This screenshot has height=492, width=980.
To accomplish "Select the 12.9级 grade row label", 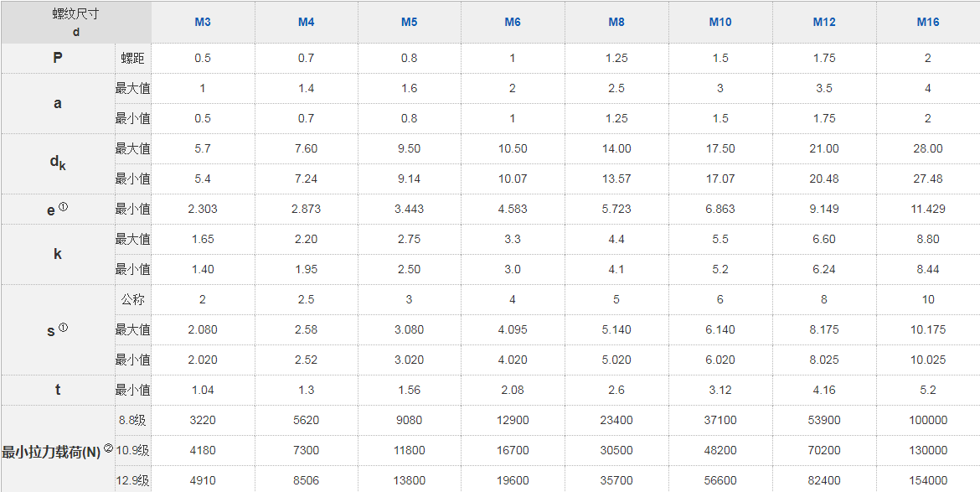I will tap(132, 481).
